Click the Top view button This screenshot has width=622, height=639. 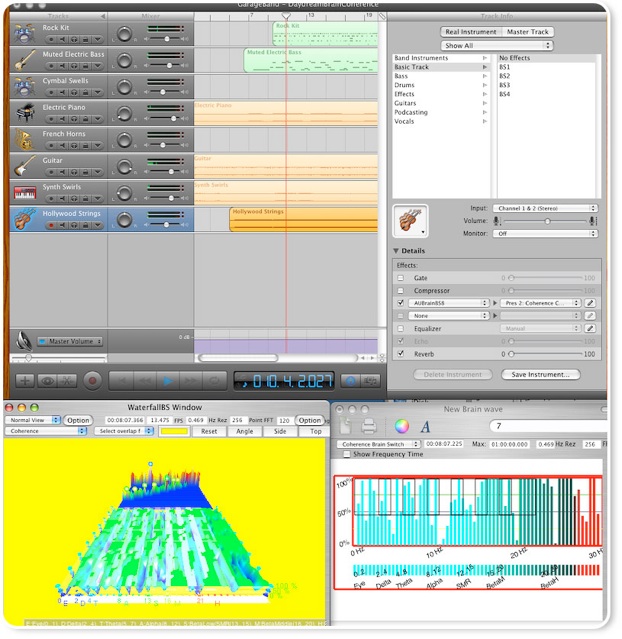tap(315, 431)
